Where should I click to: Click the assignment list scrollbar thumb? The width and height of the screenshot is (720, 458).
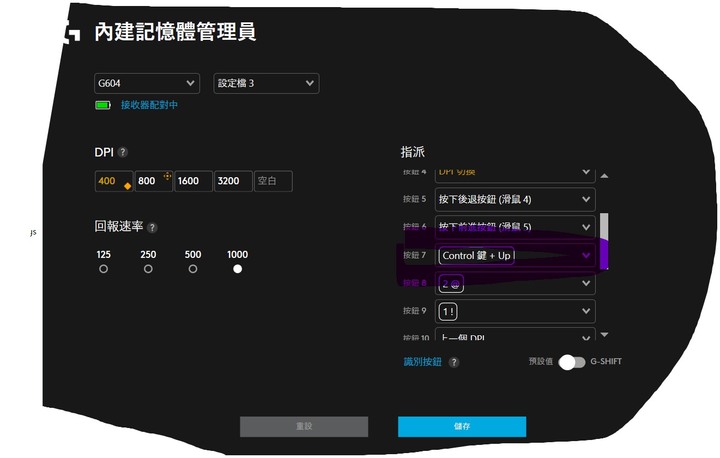(604, 241)
